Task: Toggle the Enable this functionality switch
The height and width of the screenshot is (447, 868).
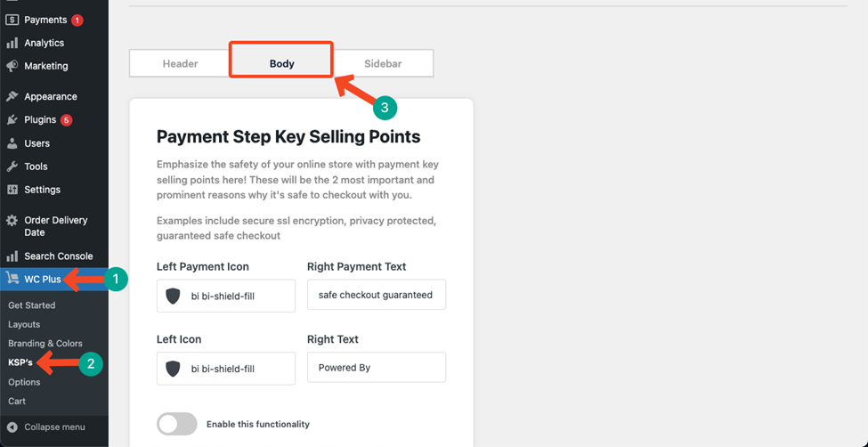Action: 177,424
